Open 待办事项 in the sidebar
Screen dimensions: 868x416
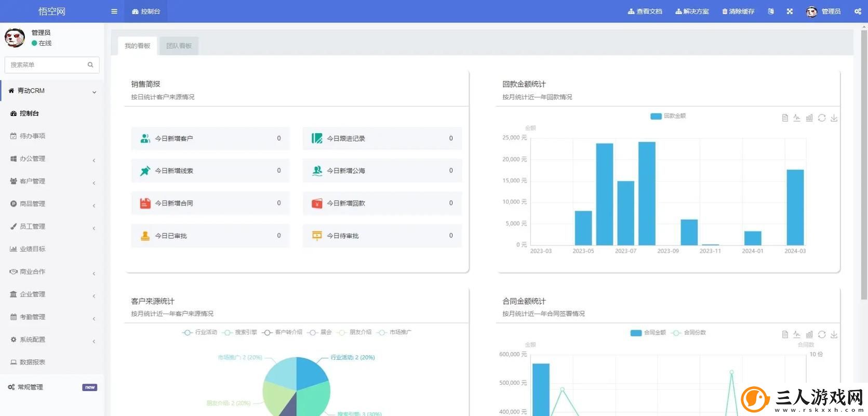tap(52, 136)
